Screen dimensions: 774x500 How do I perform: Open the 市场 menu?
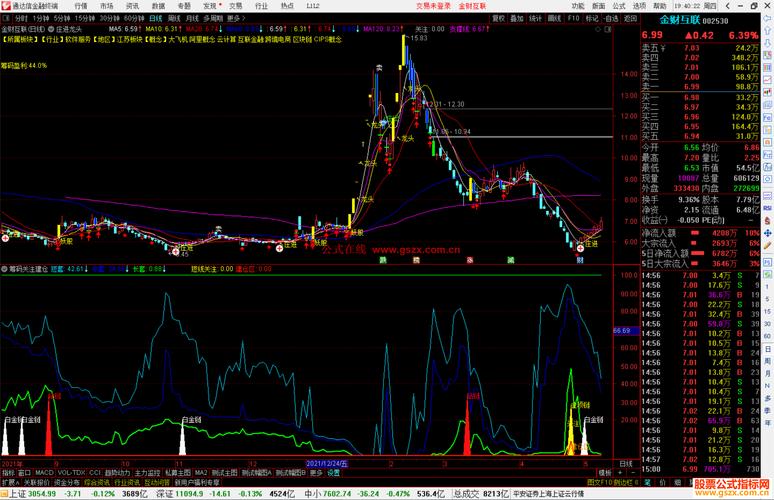[x=107, y=6]
